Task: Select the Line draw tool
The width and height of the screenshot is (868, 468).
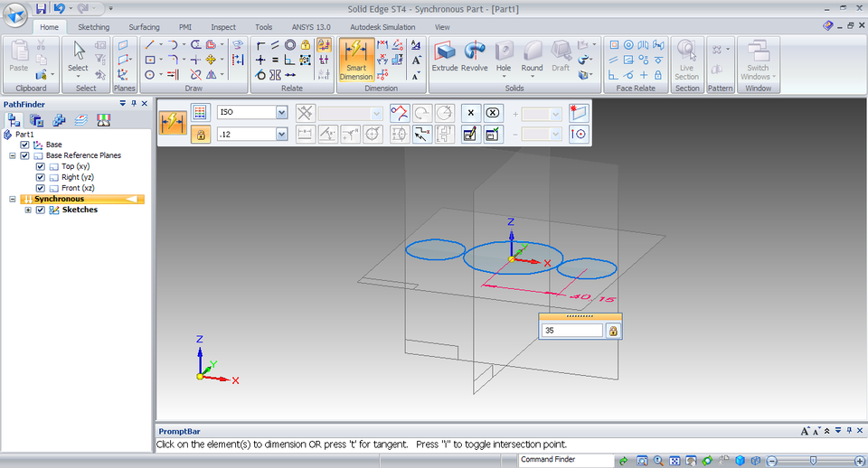Action: tap(149, 45)
